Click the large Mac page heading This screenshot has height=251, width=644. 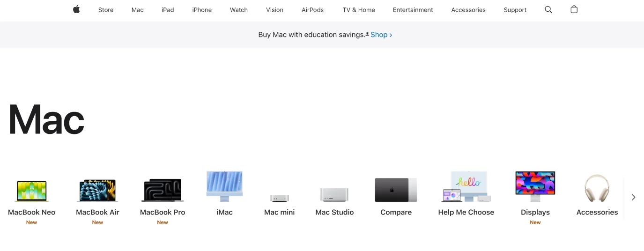pos(47,119)
